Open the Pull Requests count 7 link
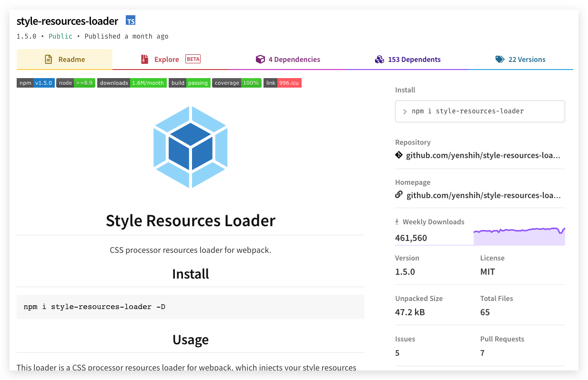Screen dimensions: 588x380 pyautogui.click(x=483, y=353)
